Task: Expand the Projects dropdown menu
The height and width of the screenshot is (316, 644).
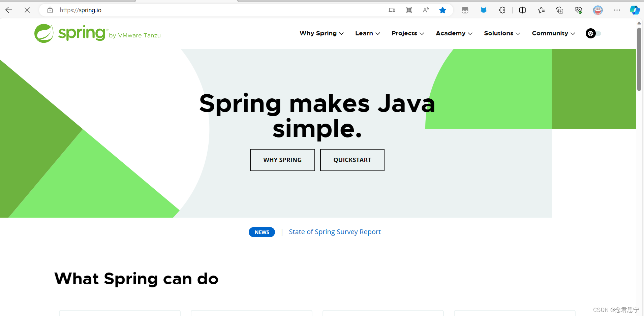Action: click(407, 33)
